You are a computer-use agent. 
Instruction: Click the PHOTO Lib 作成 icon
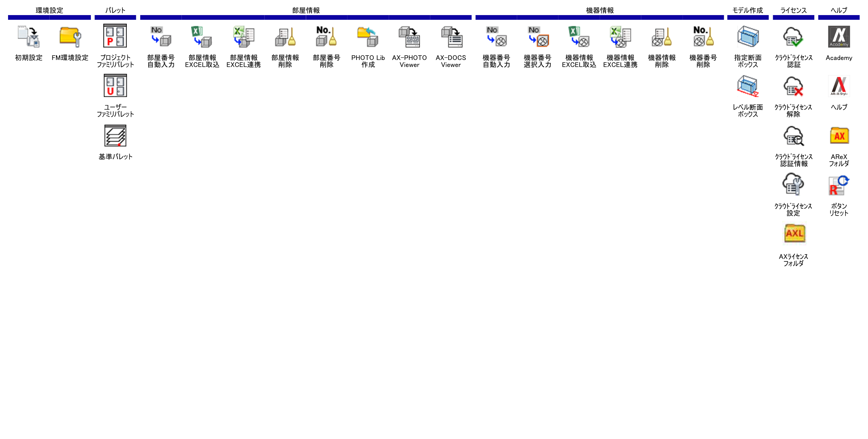[368, 37]
